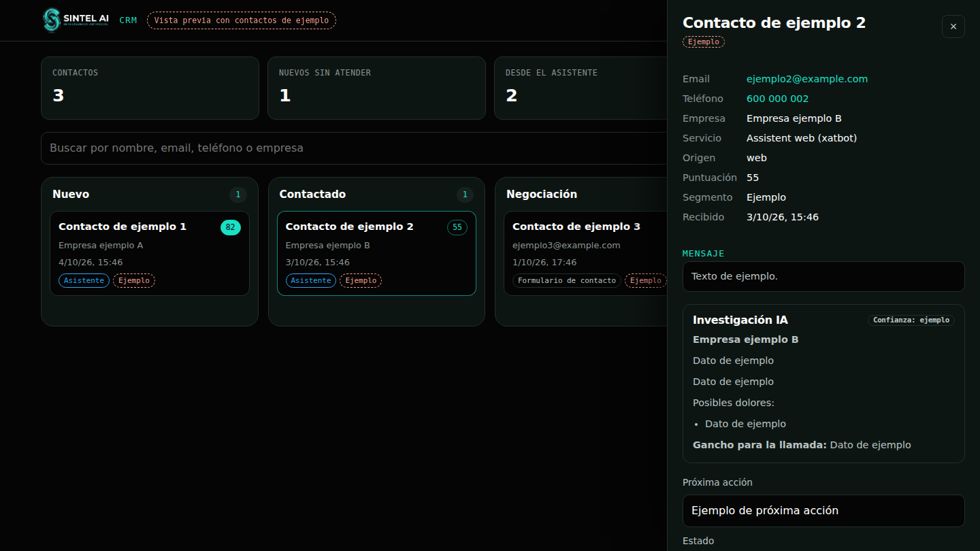Click the score badge 55 on the card

(x=457, y=227)
